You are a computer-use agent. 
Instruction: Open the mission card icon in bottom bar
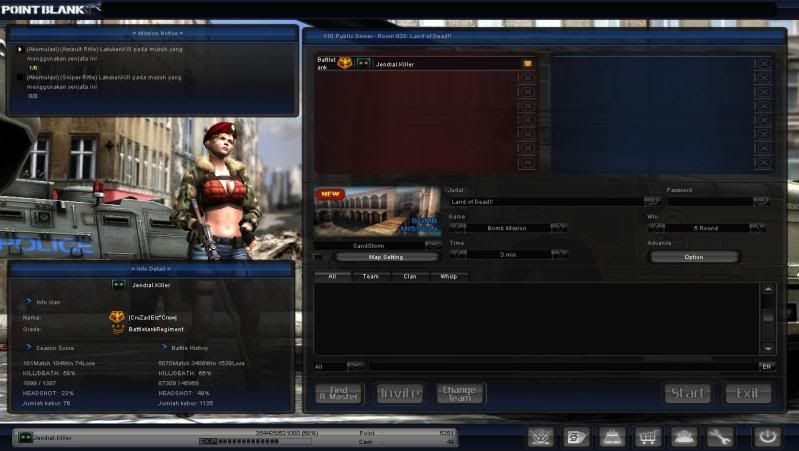[576, 437]
